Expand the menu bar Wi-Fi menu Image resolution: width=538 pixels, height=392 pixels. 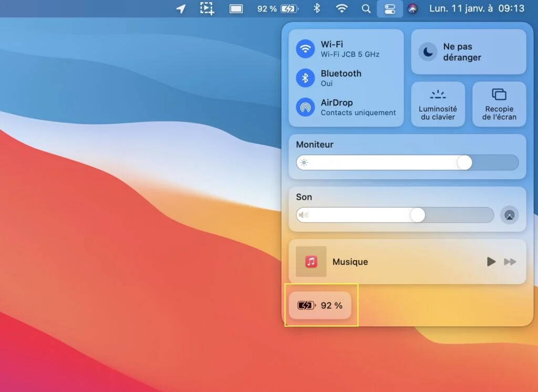click(x=342, y=8)
